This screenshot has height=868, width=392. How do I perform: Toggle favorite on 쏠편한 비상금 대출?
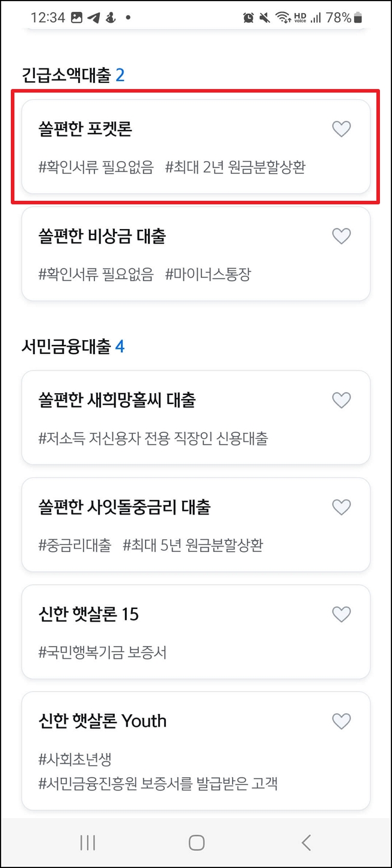tap(341, 236)
